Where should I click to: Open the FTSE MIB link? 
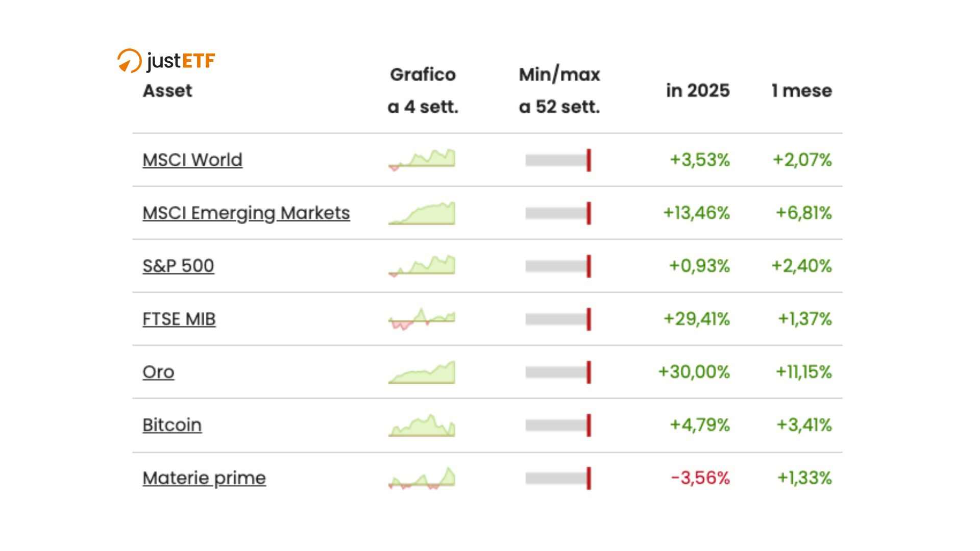[x=179, y=319]
